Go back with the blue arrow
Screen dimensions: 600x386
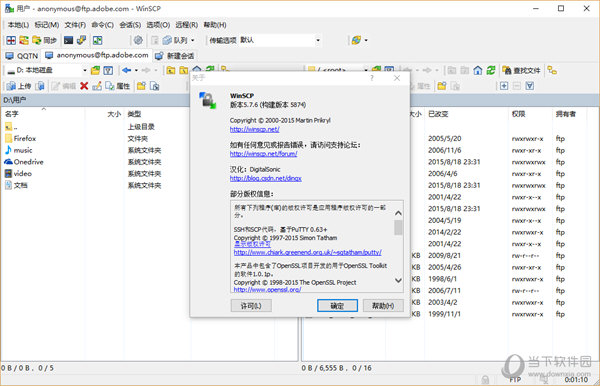pyautogui.click(x=127, y=70)
